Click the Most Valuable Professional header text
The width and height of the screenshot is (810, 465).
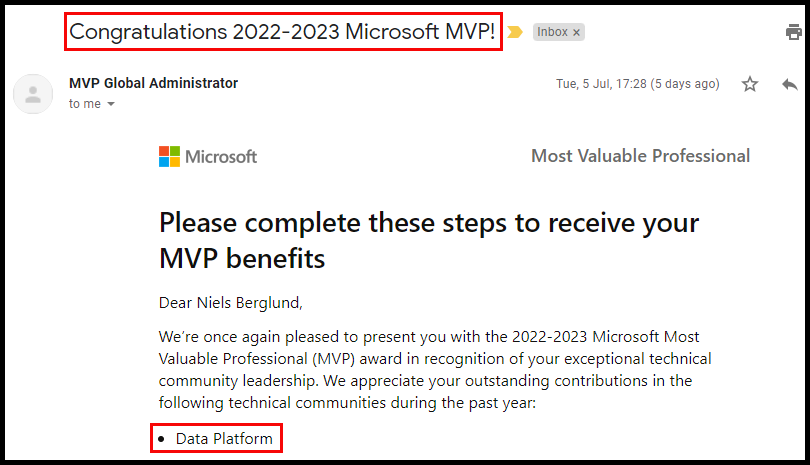[641, 156]
